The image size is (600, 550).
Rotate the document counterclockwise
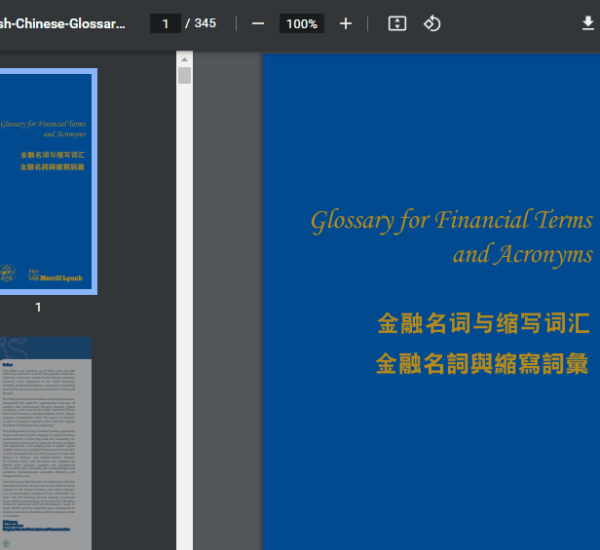[432, 24]
